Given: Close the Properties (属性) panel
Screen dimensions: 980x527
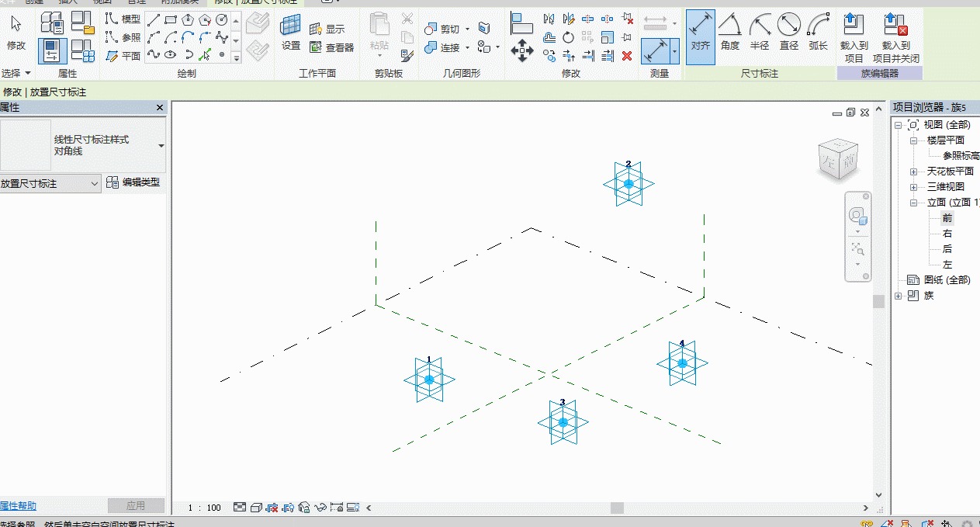Looking at the screenshot, I should pos(160,108).
